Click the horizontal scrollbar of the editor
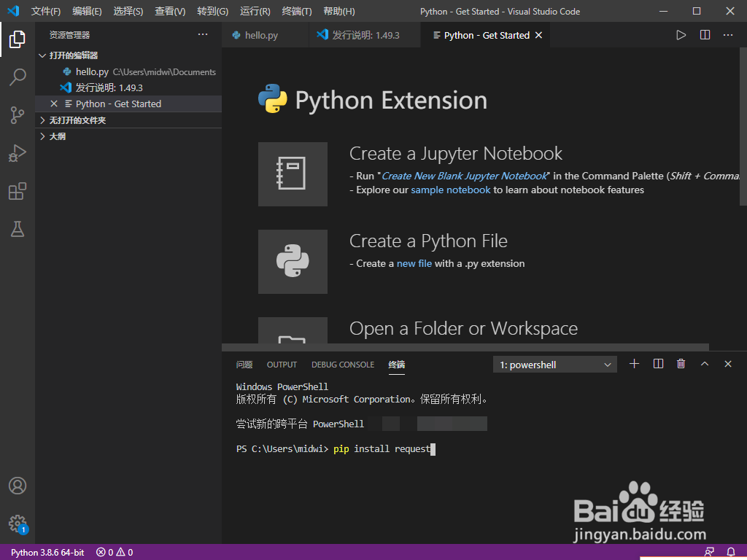This screenshot has height=560, width=747. tap(465, 347)
